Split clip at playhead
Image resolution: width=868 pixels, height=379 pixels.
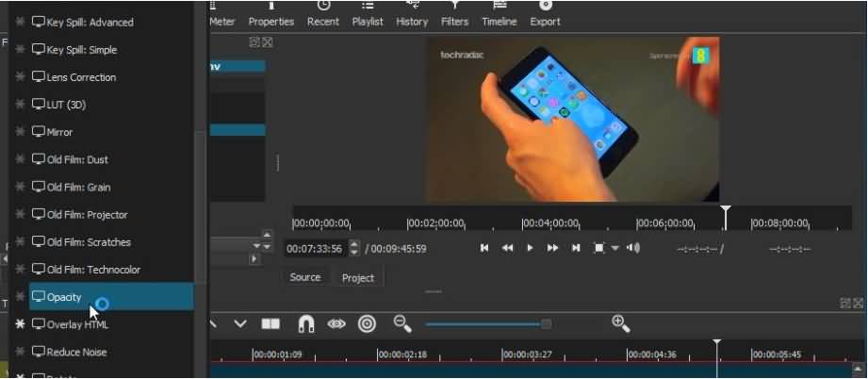click(270, 323)
